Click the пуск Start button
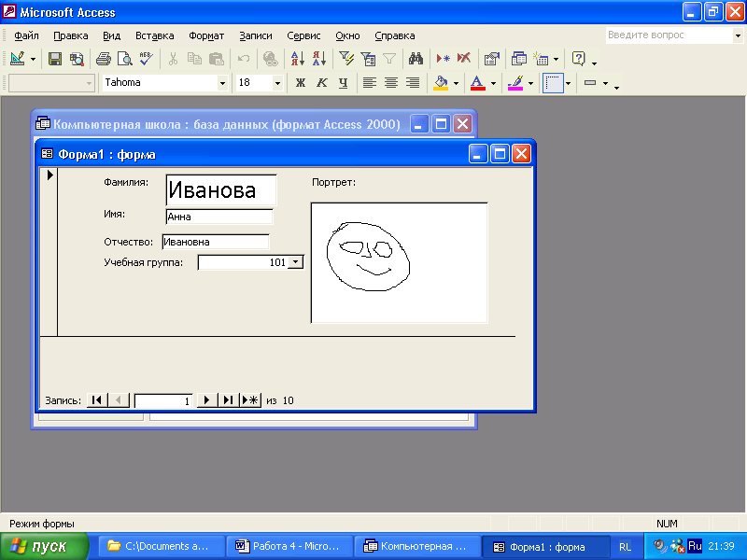This screenshot has width=747, height=560. coord(44,546)
